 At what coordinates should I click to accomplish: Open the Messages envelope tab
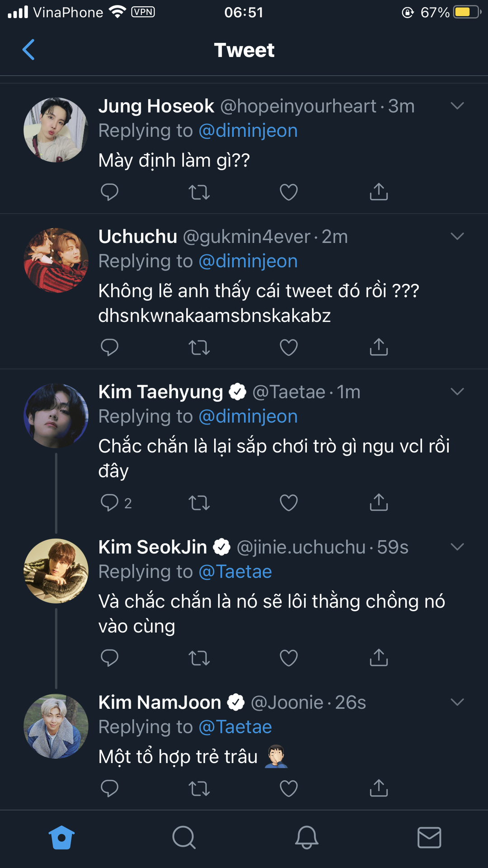tap(429, 838)
